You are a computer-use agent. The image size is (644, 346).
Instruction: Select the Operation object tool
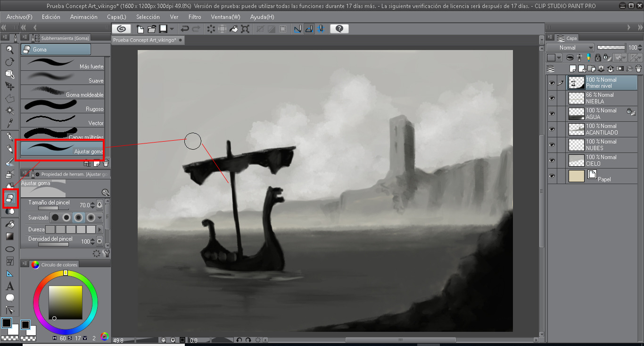coord(9,74)
